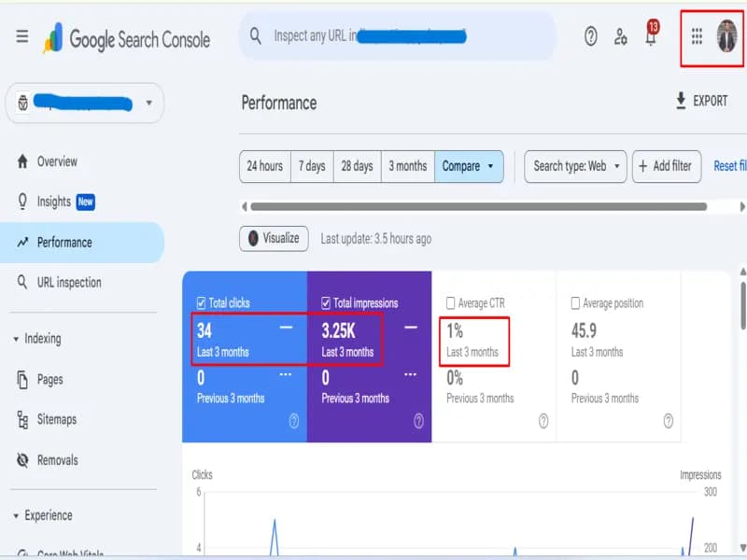Image resolution: width=747 pixels, height=560 pixels.
Task: Click the Pages document icon
Action: point(22,380)
